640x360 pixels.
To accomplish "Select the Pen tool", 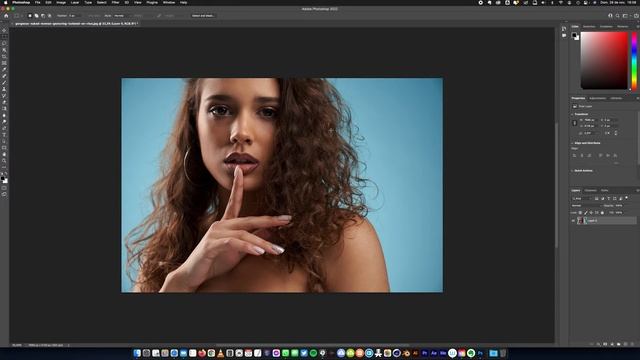I will (x=4, y=128).
